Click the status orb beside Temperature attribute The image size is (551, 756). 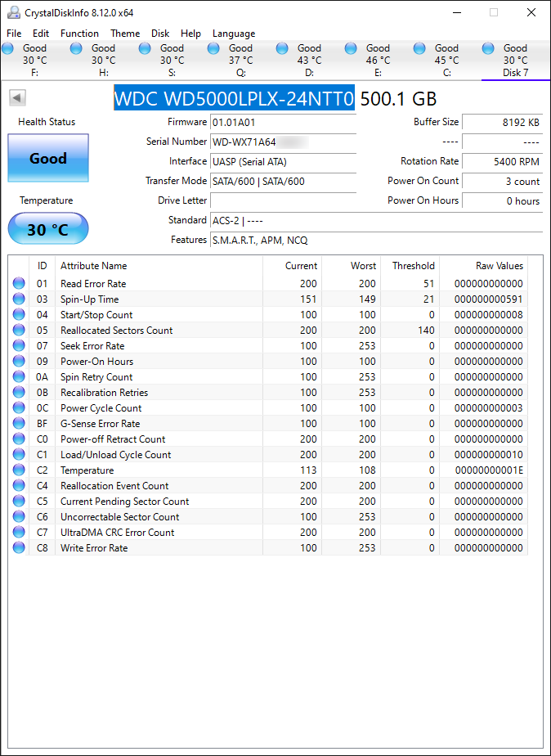pyautogui.click(x=19, y=470)
